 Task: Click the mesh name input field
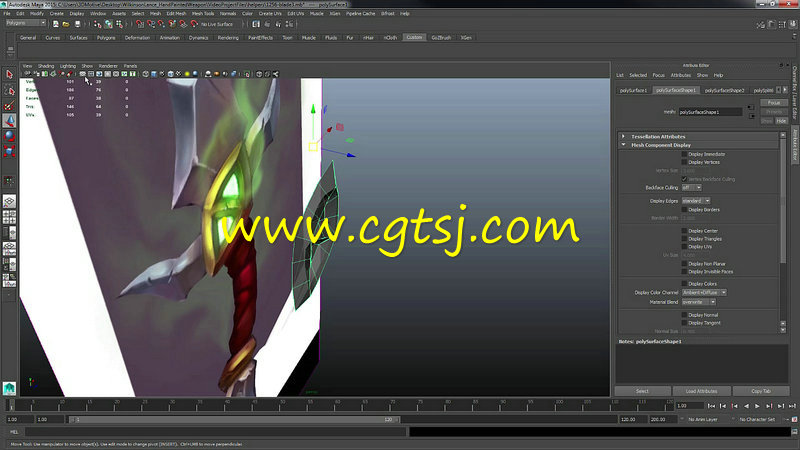710,112
